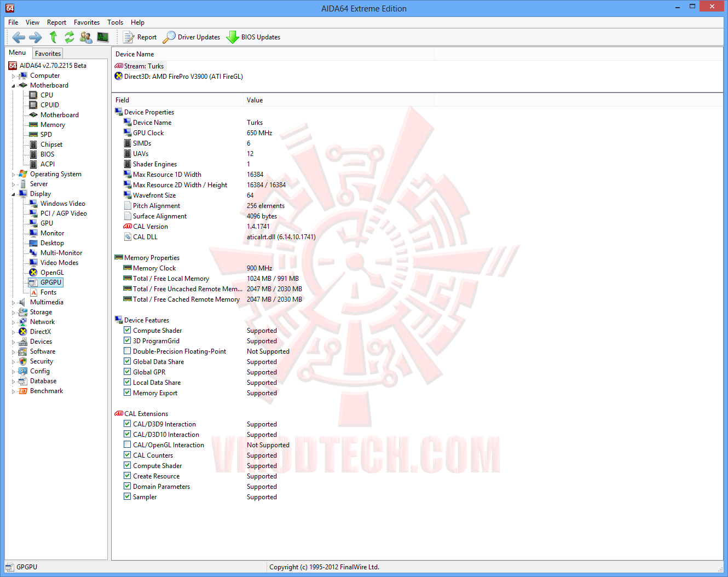Toggle Double-Precision Floating-Point checkbox
This screenshot has width=728, height=577.
[x=128, y=351]
